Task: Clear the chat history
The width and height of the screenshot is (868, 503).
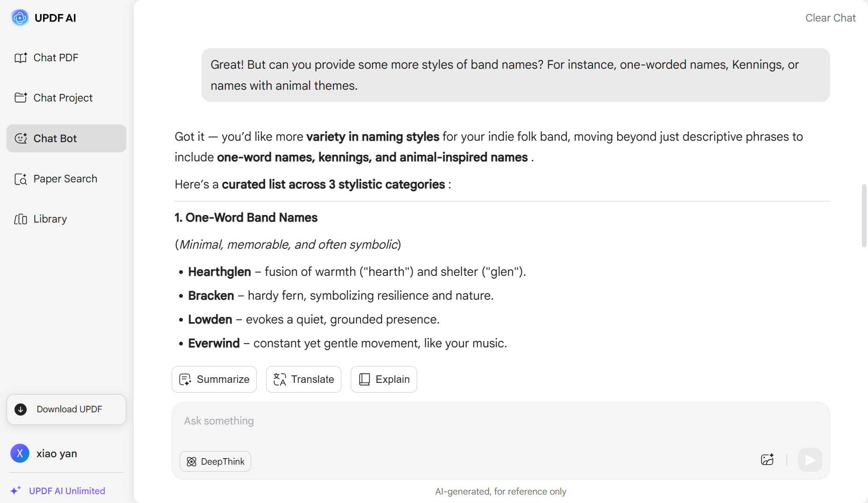Action: point(830,18)
